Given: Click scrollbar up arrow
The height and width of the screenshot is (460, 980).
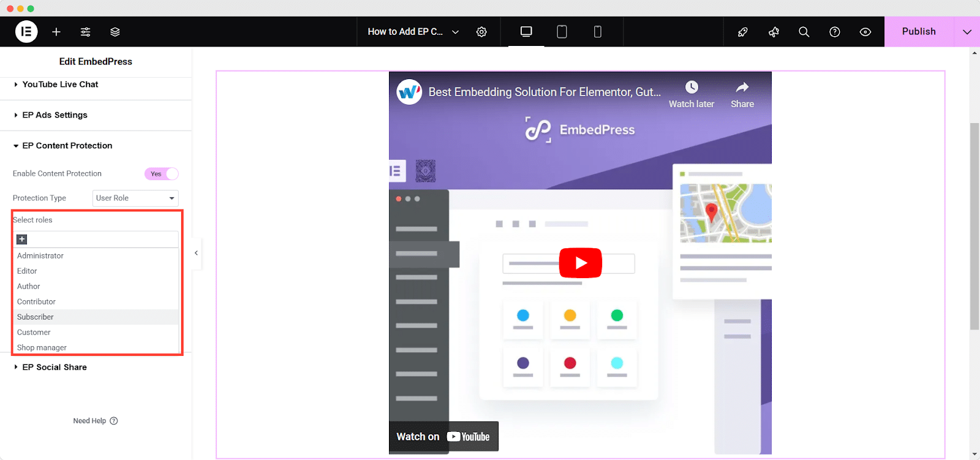Looking at the screenshot, I should [x=974, y=53].
